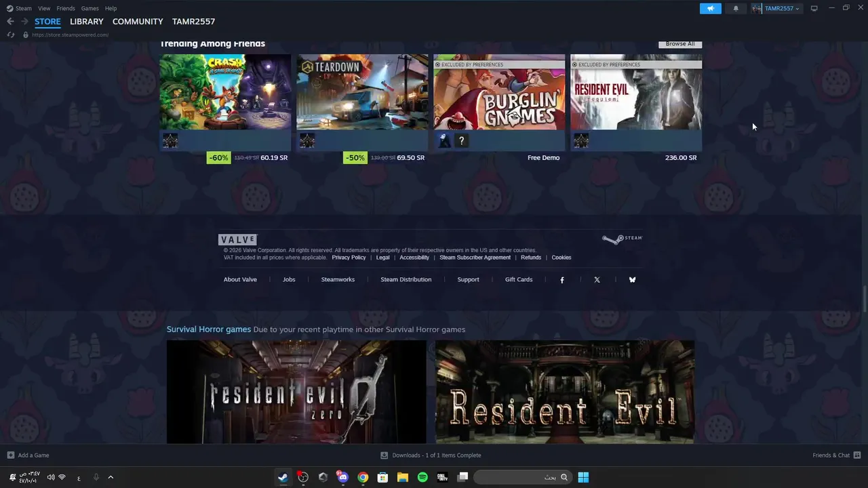Open Resident Evil remake mansion banner
This screenshot has height=488, width=868.
[565, 392]
